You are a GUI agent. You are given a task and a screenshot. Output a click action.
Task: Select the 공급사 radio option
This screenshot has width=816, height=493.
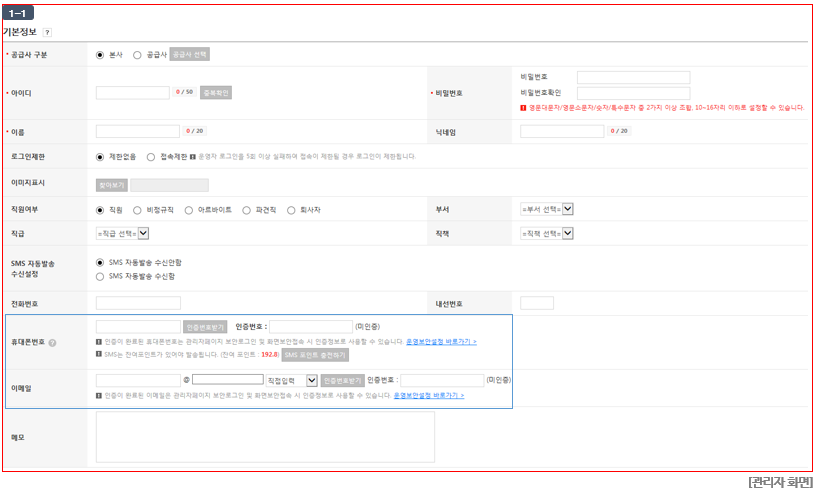click(137, 55)
